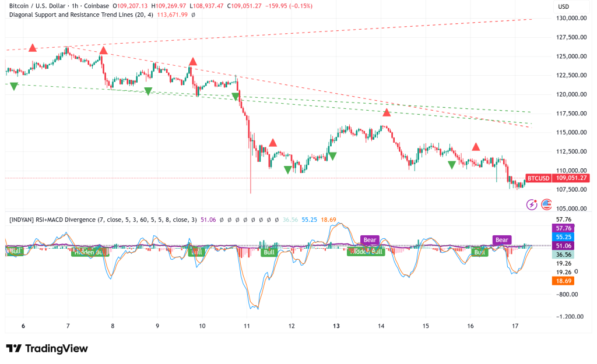Click the purple lightning bolt icon
Image resolution: width=597 pixels, height=364 pixels.
point(532,204)
